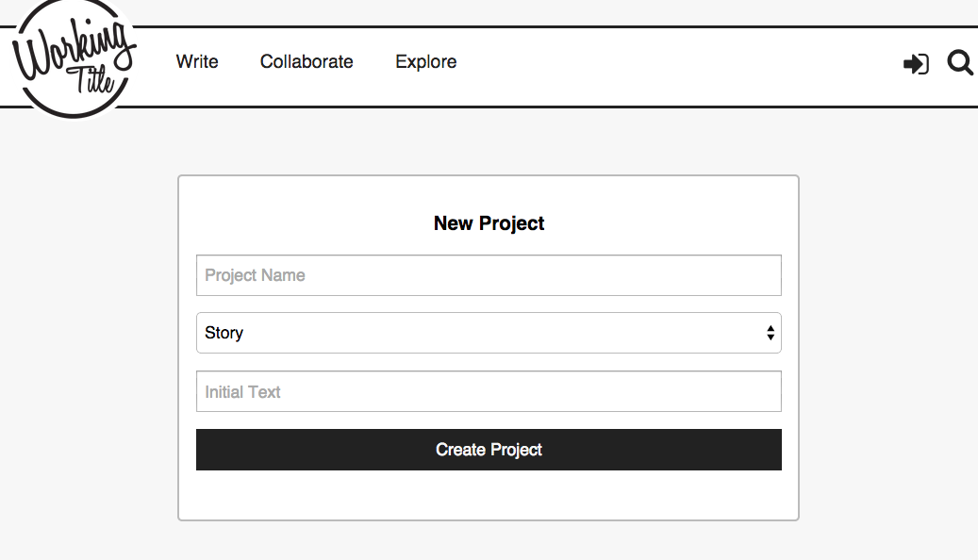This screenshot has height=560, width=978.
Task: Click the Working Title circular logo
Action: [74, 58]
